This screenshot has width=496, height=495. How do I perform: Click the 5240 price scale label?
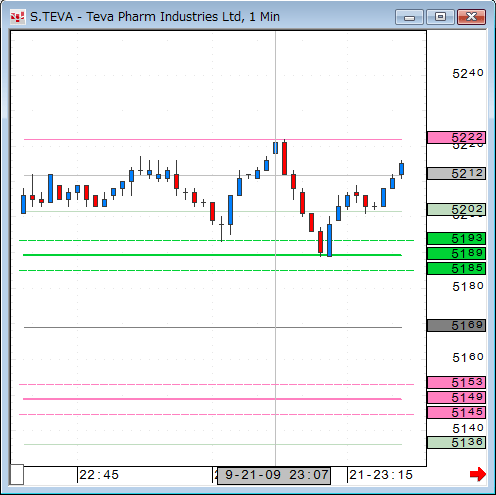click(x=468, y=73)
